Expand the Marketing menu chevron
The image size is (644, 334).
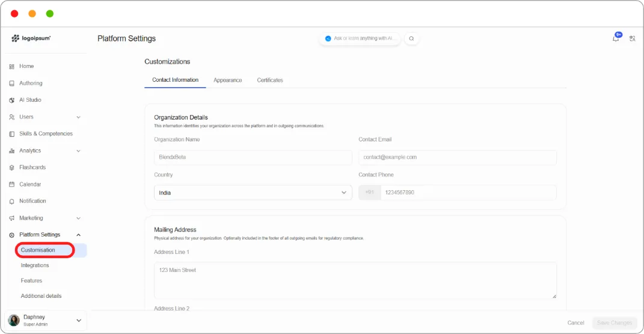tap(78, 218)
